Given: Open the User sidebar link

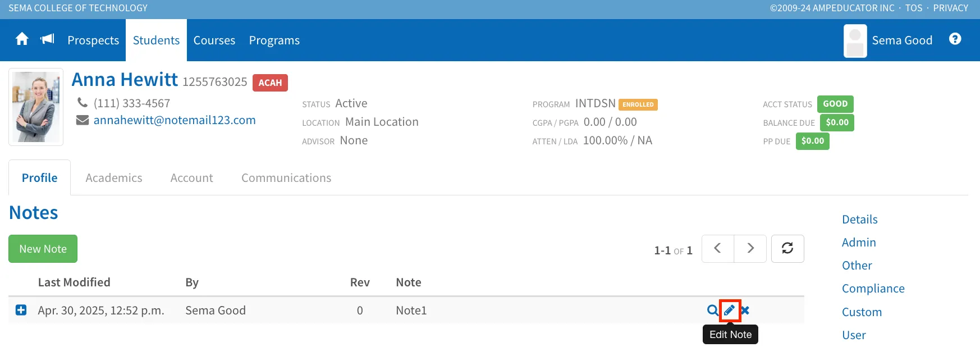Looking at the screenshot, I should click(854, 335).
